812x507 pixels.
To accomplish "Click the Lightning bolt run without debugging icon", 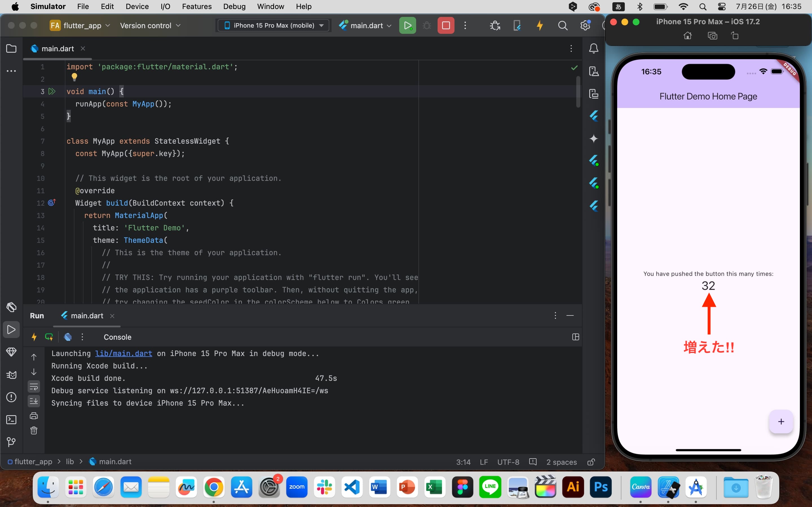I will click(540, 26).
